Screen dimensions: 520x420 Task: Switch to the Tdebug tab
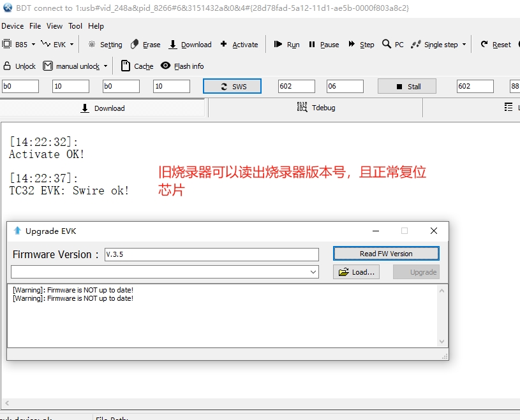coord(316,108)
